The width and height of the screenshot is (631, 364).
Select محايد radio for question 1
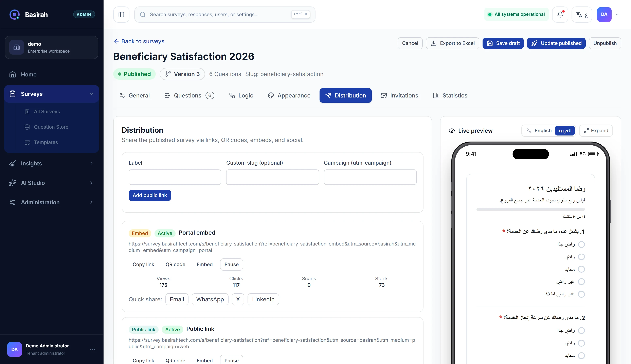pyautogui.click(x=581, y=269)
